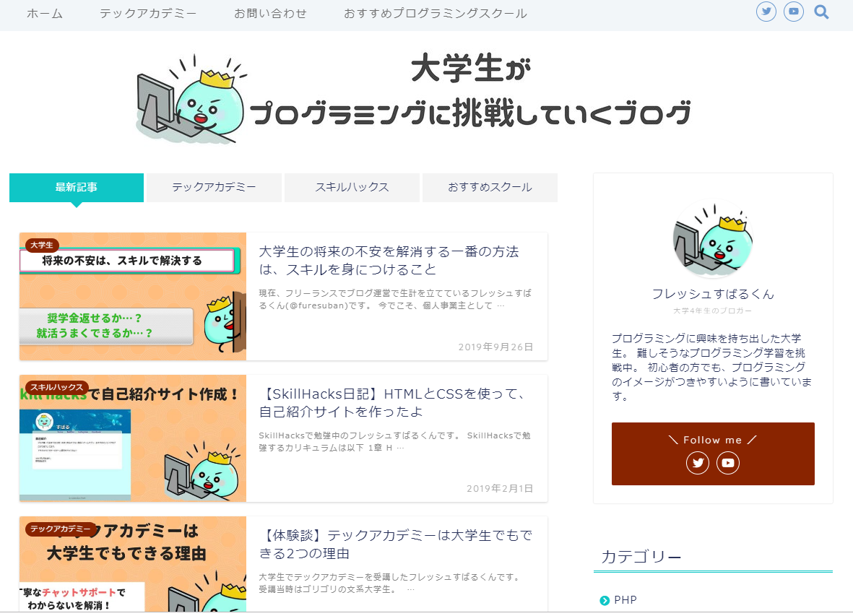Click the Follow me label

(x=713, y=440)
